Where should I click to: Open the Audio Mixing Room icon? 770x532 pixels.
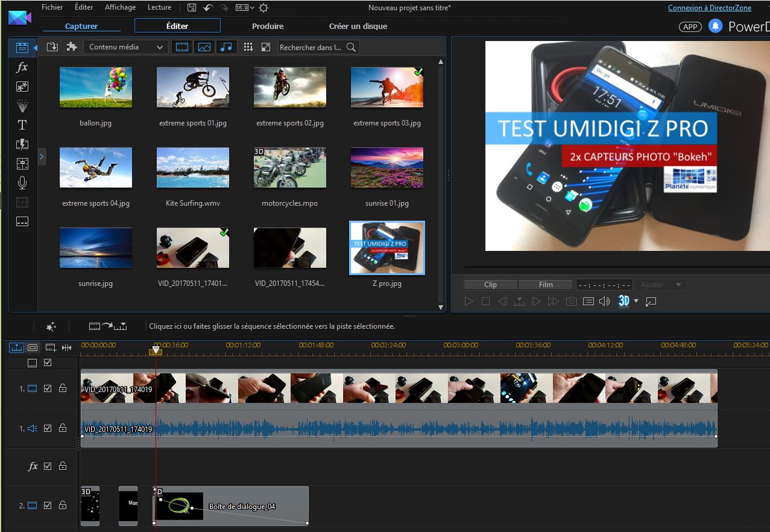(22, 163)
